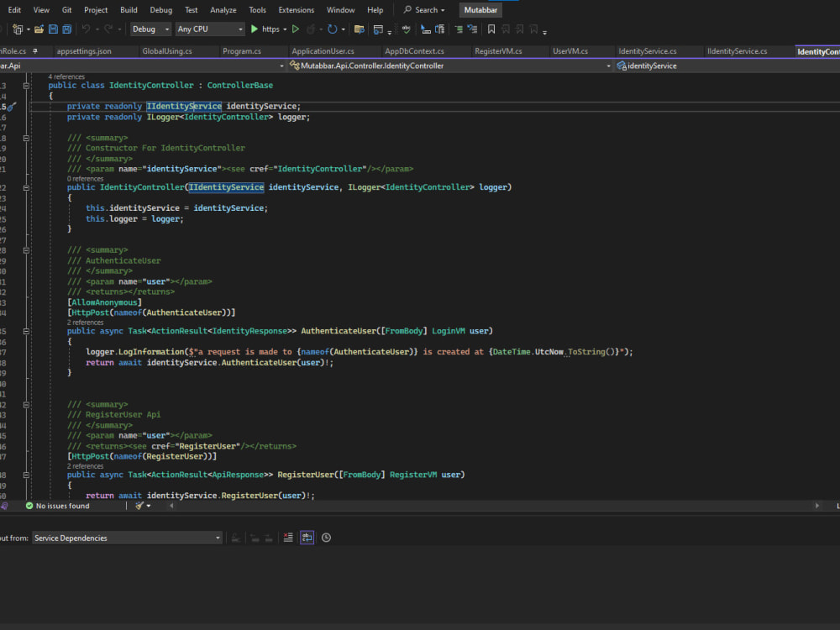This screenshot has width=840, height=630.
Task: Toggle word wrap in the Output window
Action: point(307,538)
